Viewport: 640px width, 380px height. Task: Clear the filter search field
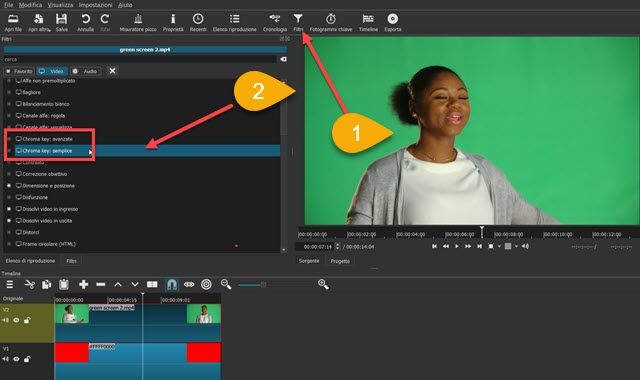tap(283, 59)
